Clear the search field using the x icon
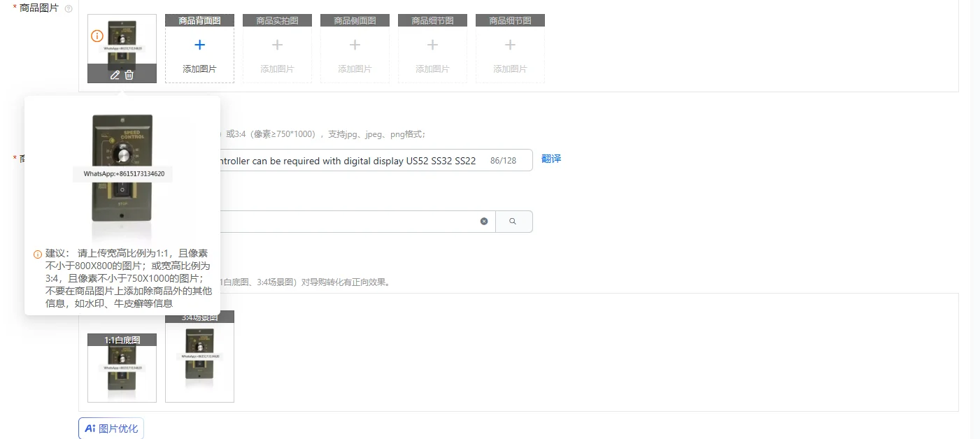 [484, 221]
